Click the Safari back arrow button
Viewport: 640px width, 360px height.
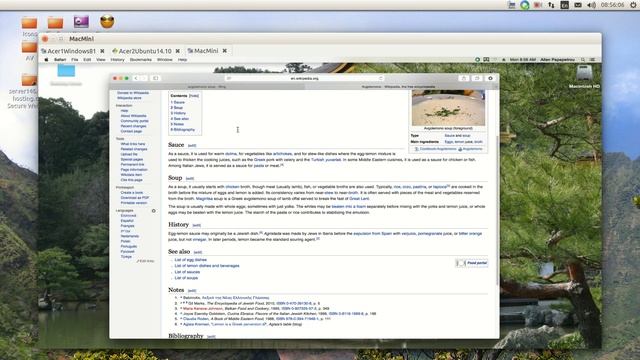136,78
